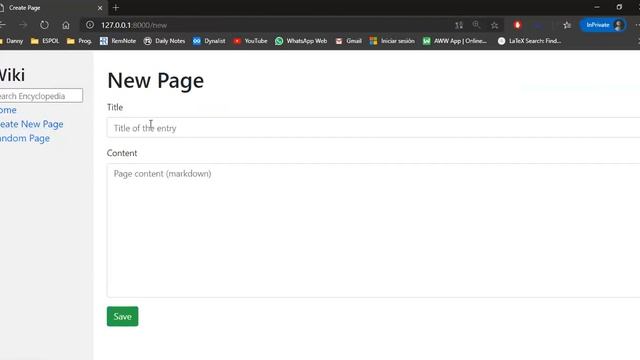
Task: View site info icon in address bar
Action: pyautogui.click(x=90, y=25)
